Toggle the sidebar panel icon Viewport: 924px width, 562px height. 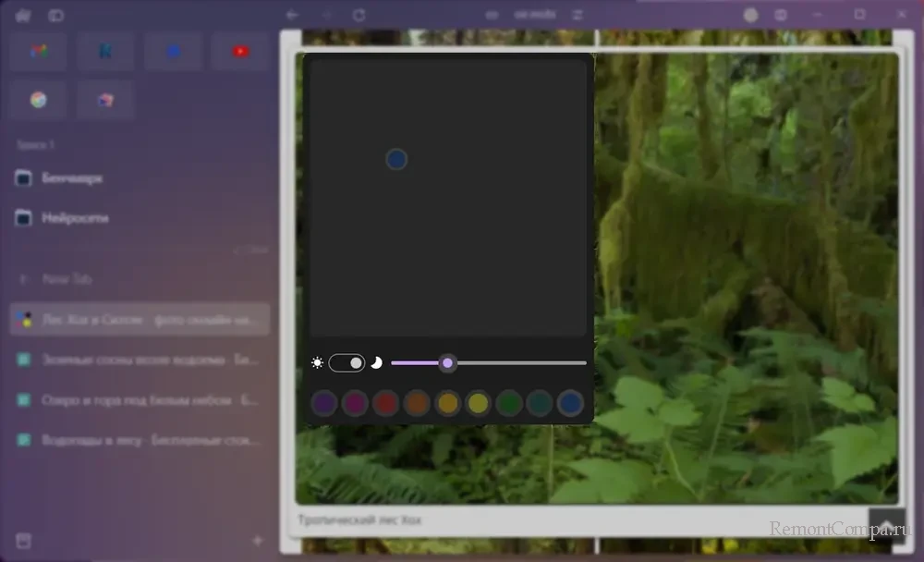[56, 15]
